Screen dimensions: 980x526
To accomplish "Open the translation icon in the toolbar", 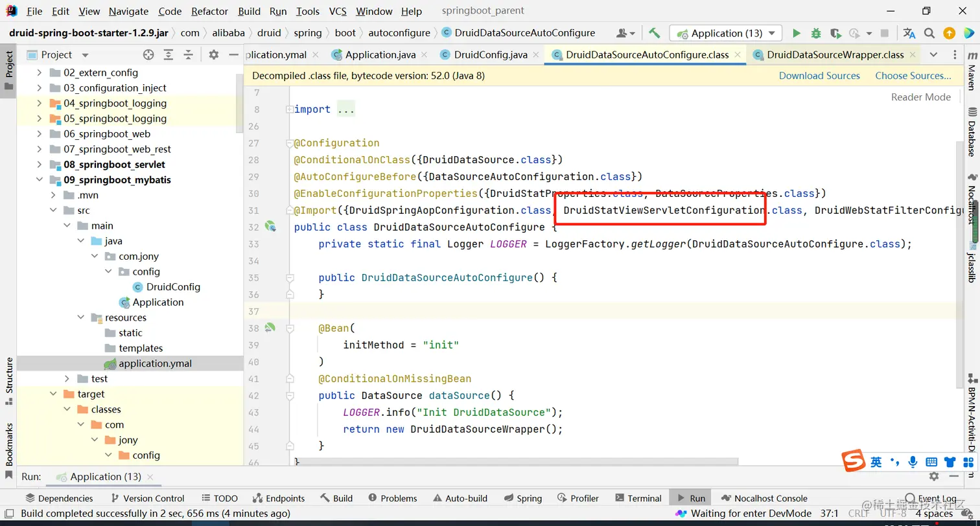I will (909, 33).
